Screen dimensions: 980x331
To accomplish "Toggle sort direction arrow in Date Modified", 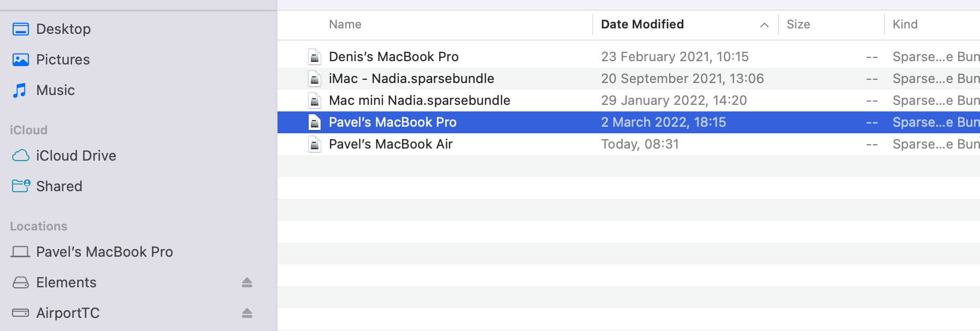I will click(x=764, y=25).
